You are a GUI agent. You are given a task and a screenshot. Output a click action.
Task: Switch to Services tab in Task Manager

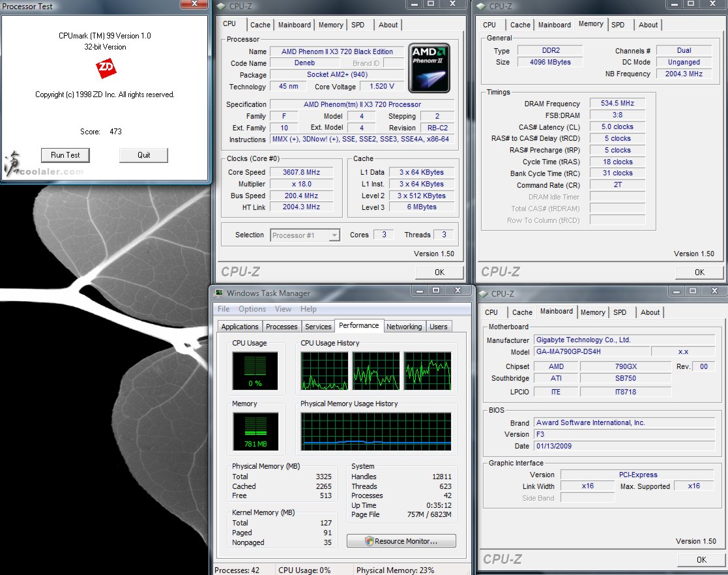318,327
